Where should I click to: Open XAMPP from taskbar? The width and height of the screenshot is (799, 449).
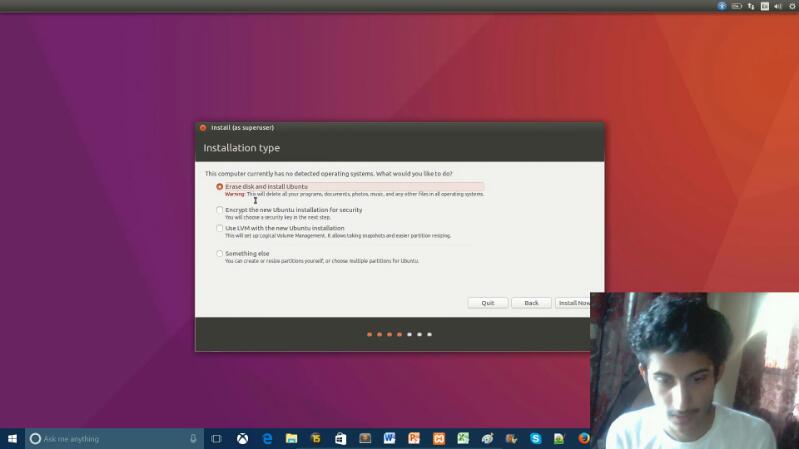pos(439,439)
